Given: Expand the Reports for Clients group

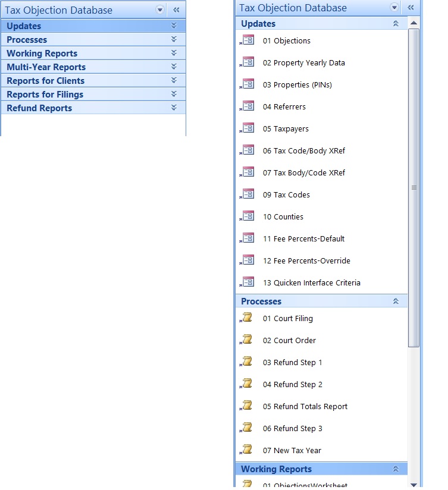Looking at the screenshot, I should (174, 80).
